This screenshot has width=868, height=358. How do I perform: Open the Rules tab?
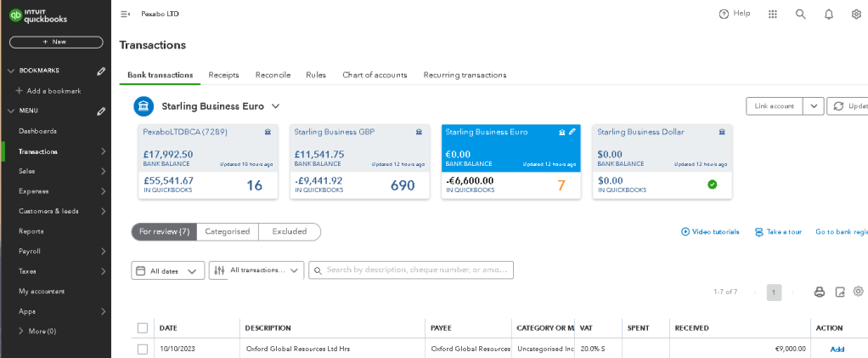[316, 75]
